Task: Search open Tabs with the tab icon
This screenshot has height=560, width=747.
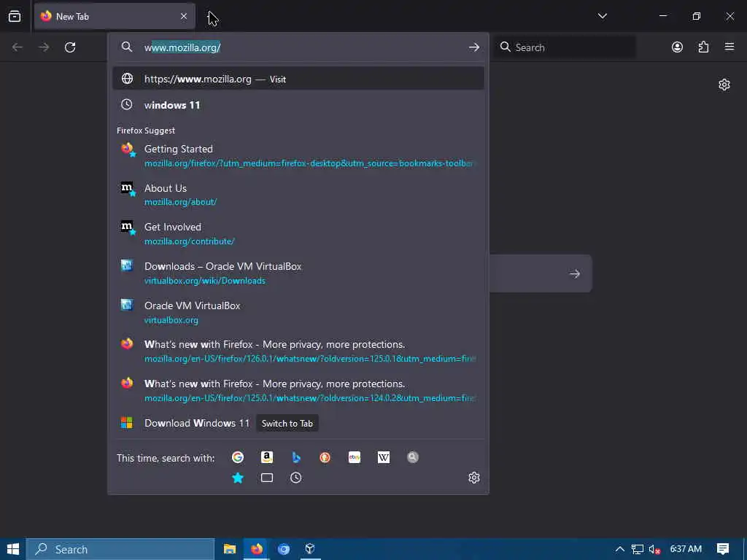Action: click(x=267, y=478)
